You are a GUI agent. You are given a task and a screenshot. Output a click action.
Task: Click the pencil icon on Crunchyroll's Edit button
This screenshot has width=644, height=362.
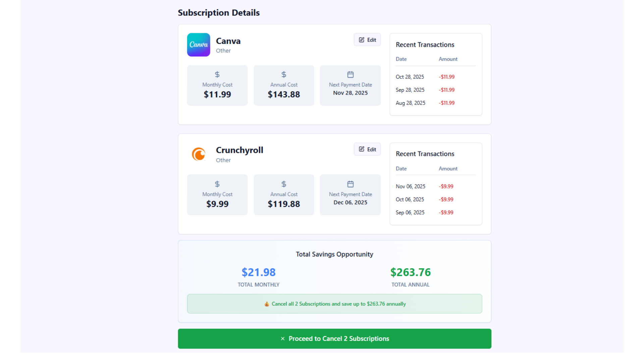[361, 149]
